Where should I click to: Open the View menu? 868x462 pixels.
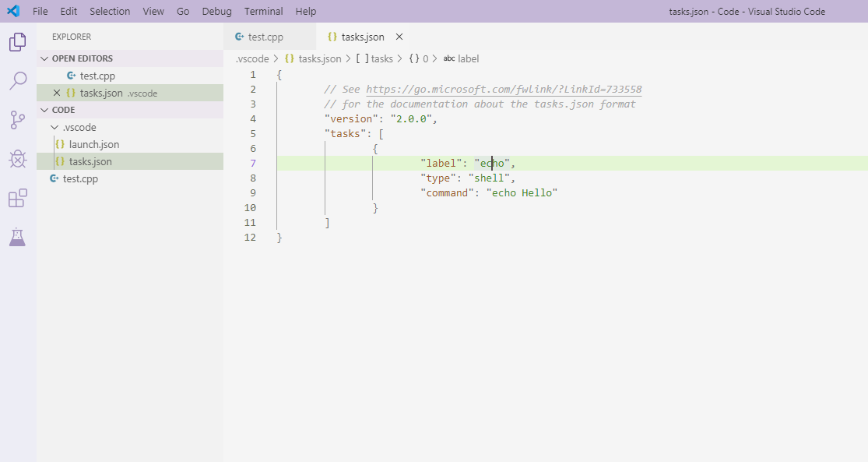tap(153, 11)
